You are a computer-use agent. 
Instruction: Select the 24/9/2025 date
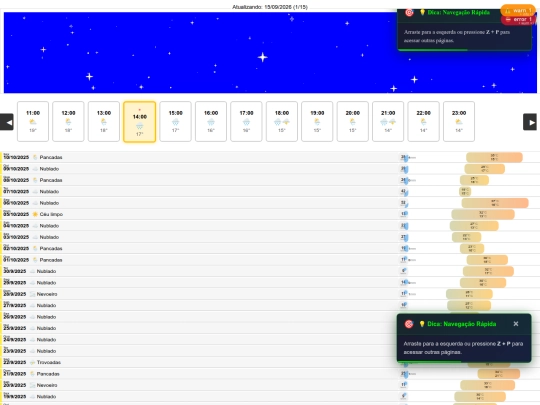click(x=15, y=340)
